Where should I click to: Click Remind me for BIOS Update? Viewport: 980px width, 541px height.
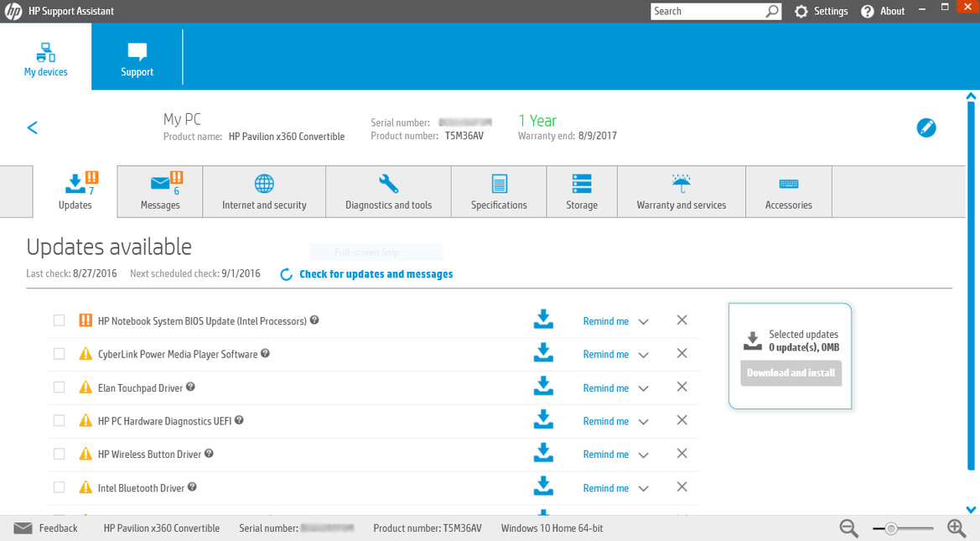coord(605,321)
